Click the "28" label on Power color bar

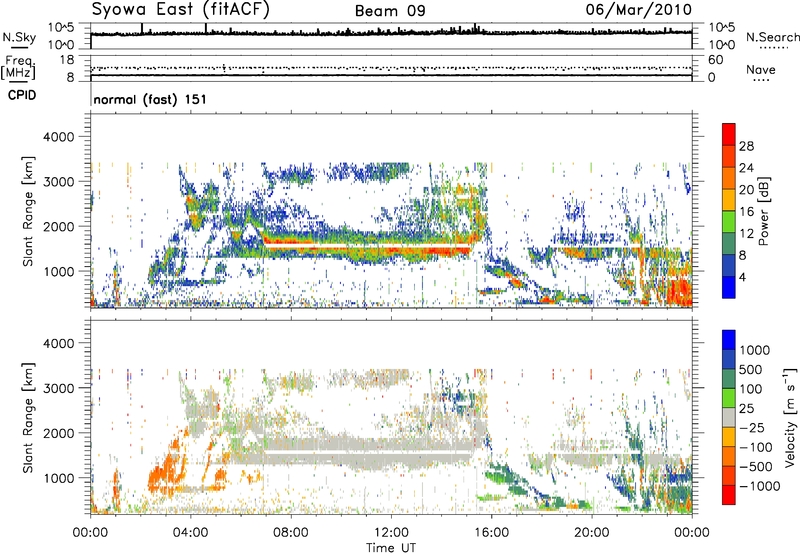click(746, 146)
